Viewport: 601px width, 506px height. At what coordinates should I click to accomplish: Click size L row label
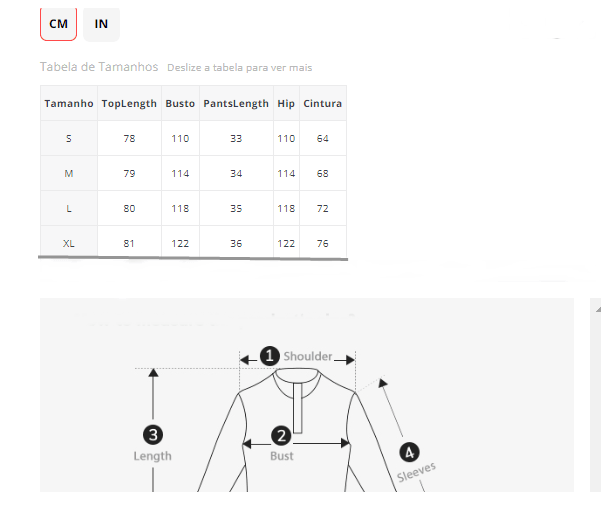(69, 209)
